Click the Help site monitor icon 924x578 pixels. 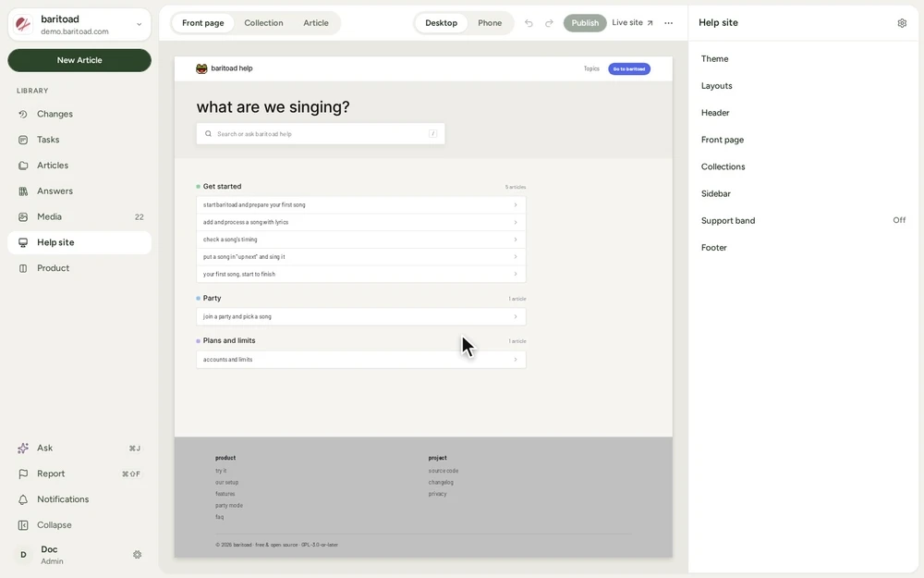(23, 242)
